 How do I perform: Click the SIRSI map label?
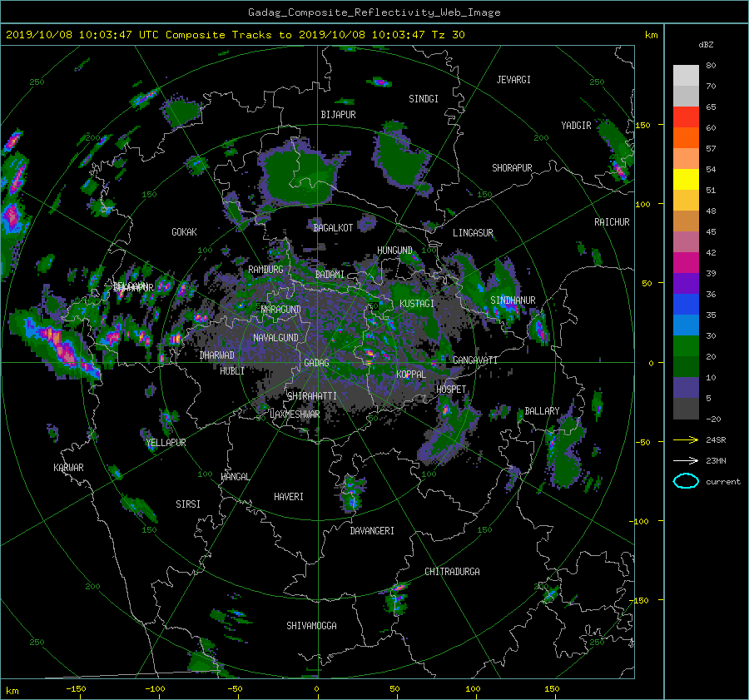click(x=188, y=504)
